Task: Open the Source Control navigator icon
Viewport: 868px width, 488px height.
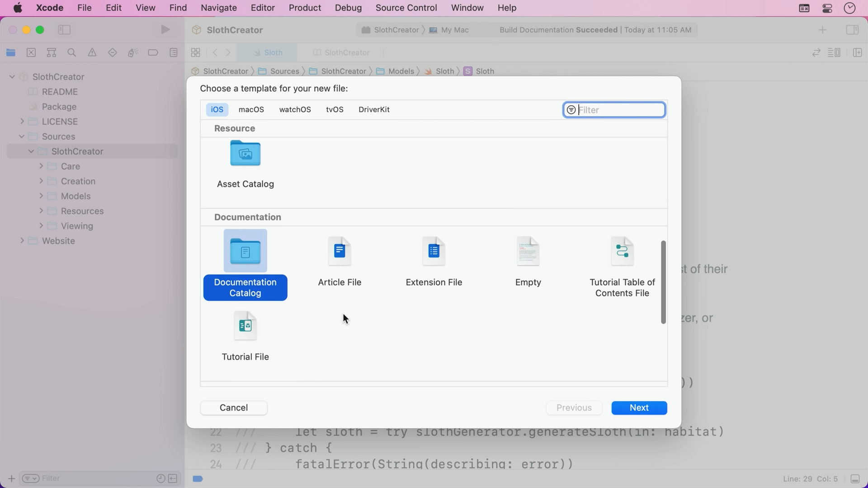Action: pyautogui.click(x=31, y=53)
